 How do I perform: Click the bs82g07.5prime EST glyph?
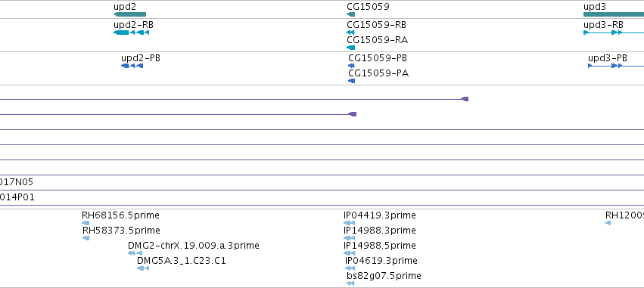click(350, 283)
